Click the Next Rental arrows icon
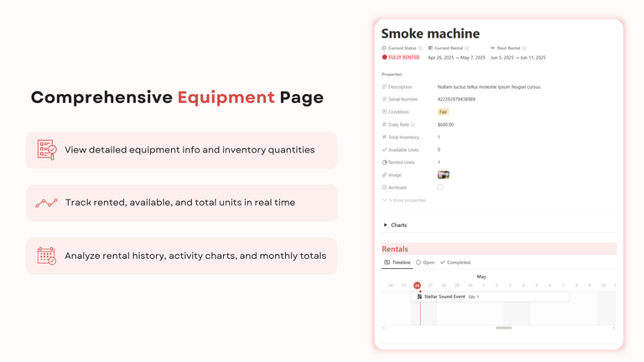The height and width of the screenshot is (362, 644). [492, 48]
